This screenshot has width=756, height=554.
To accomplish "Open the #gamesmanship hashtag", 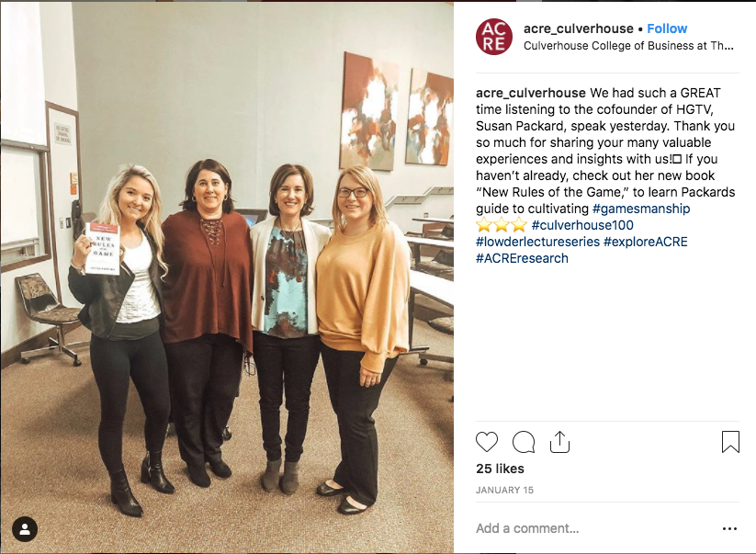I will 641,209.
